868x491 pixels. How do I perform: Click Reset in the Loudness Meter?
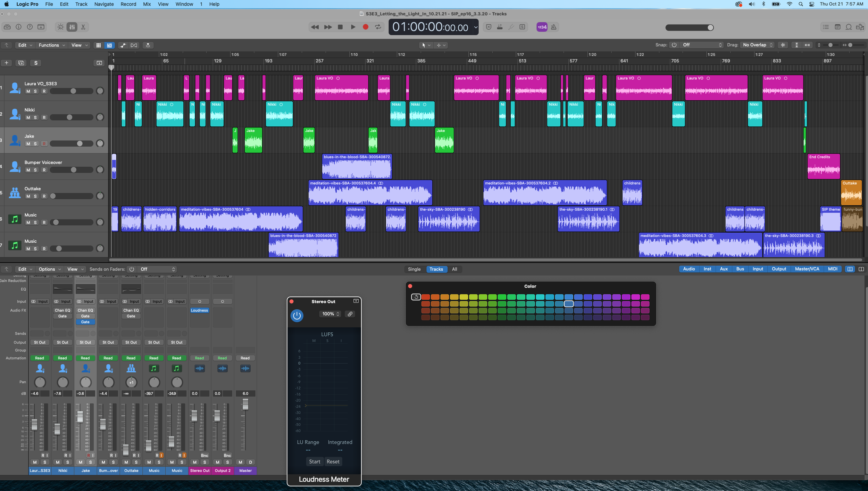pos(333,461)
